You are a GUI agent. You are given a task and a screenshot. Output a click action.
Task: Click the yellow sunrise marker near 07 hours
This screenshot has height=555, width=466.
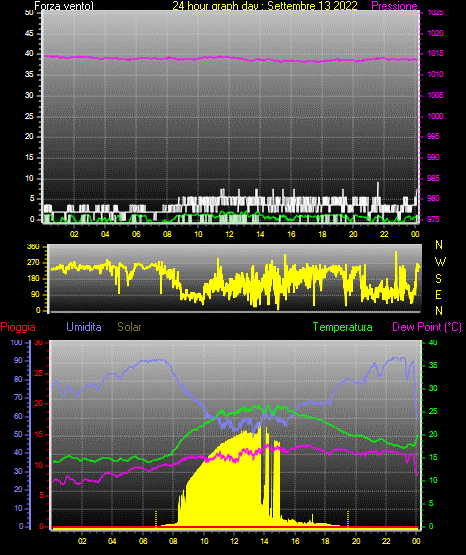pyautogui.click(x=156, y=518)
